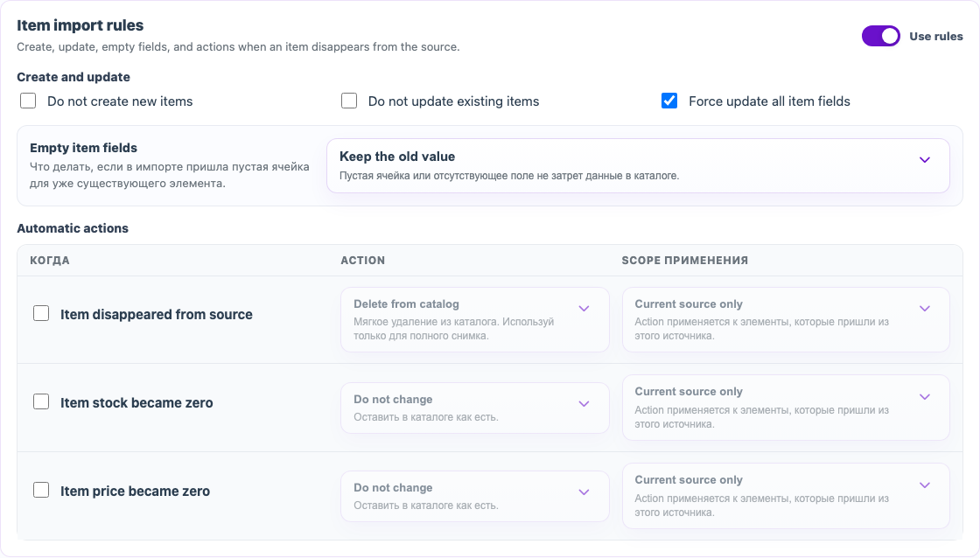The width and height of the screenshot is (980, 558).
Task: Check Do not create new items
Action: pos(28,101)
